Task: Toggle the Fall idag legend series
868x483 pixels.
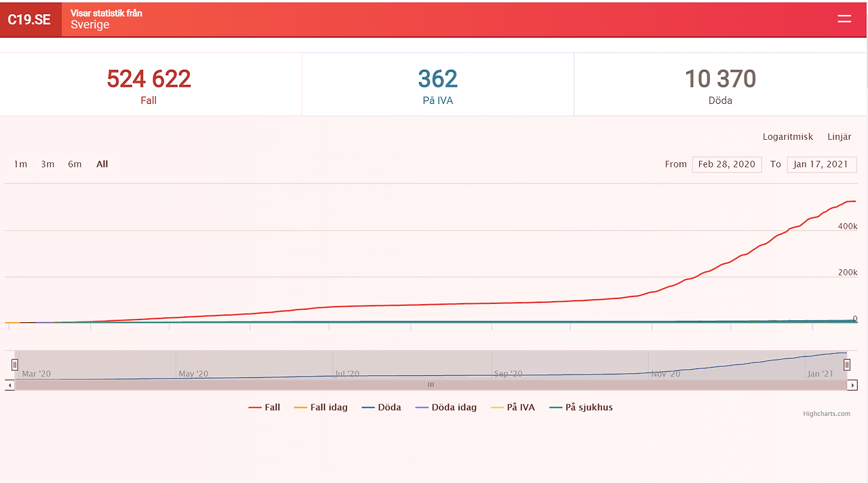Action: pyautogui.click(x=321, y=407)
